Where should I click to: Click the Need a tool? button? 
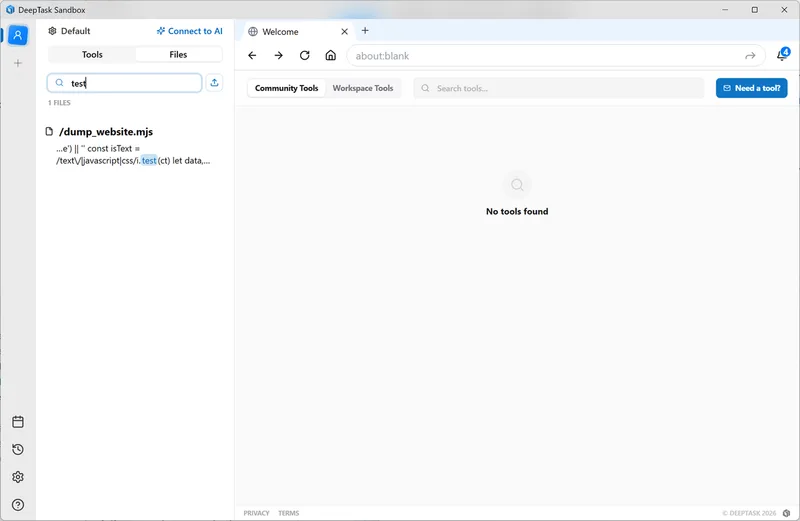point(751,88)
